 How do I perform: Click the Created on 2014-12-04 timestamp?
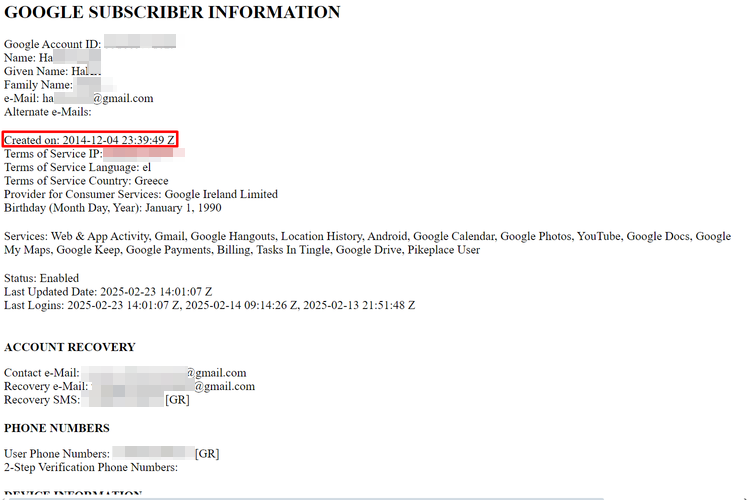pos(89,140)
